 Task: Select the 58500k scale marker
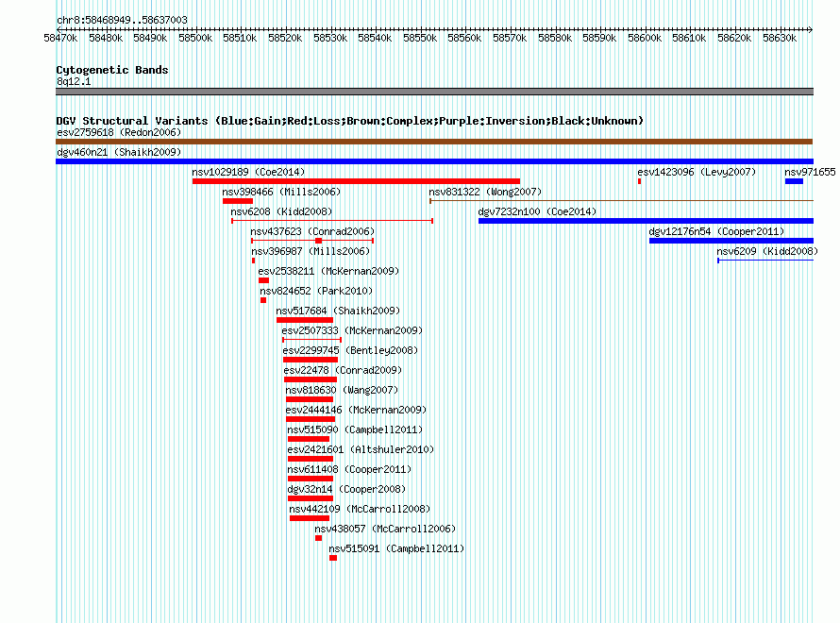click(195, 38)
